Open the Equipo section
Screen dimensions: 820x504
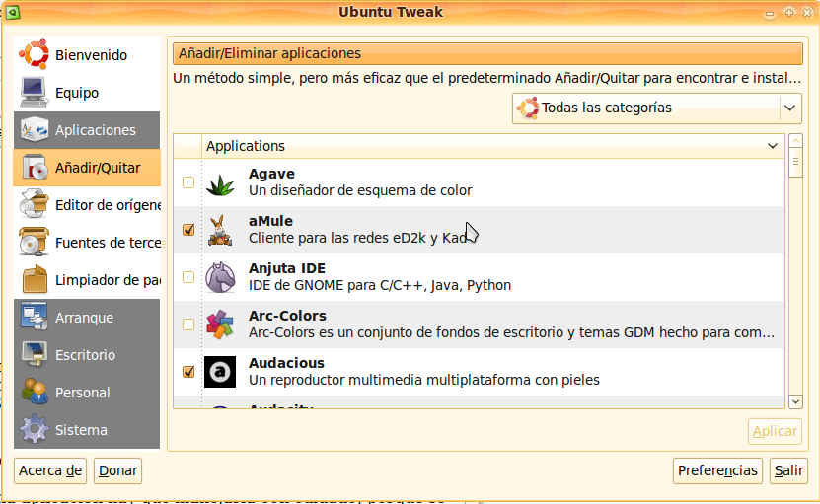87,93
